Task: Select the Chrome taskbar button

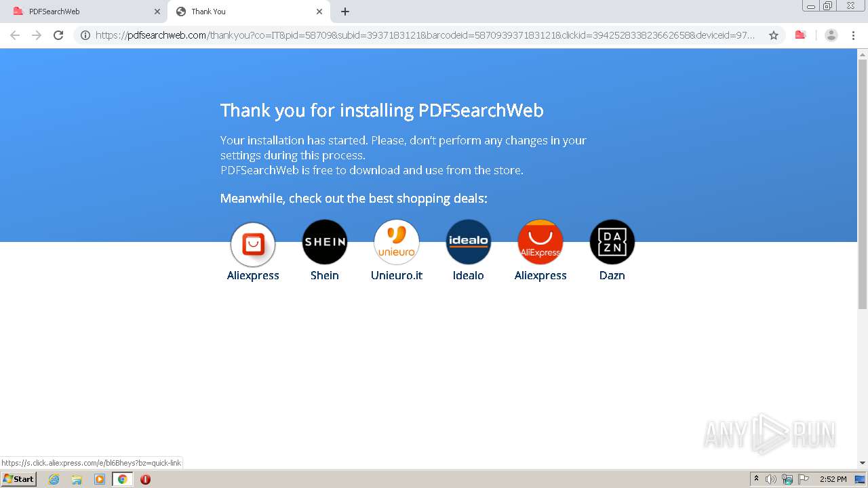Action: 122,479
